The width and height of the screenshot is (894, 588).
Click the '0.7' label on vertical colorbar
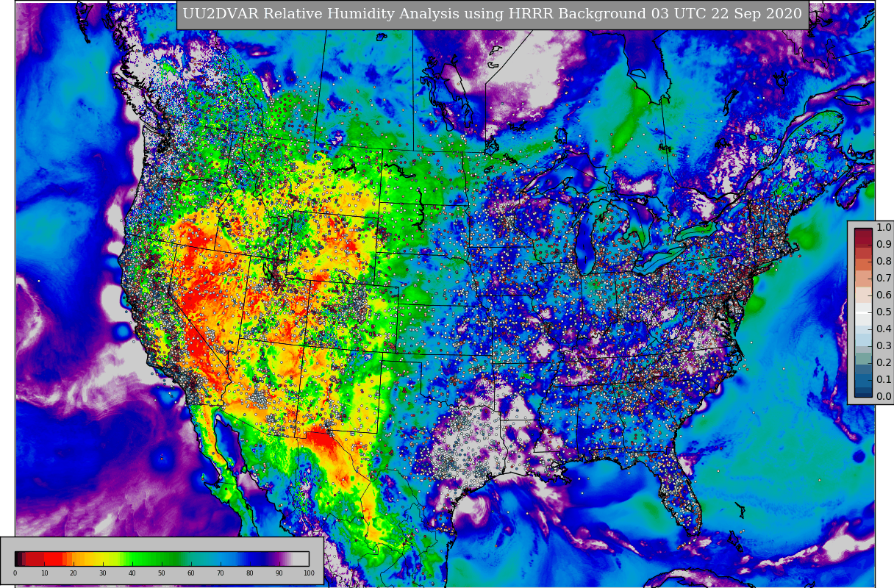pos(884,278)
